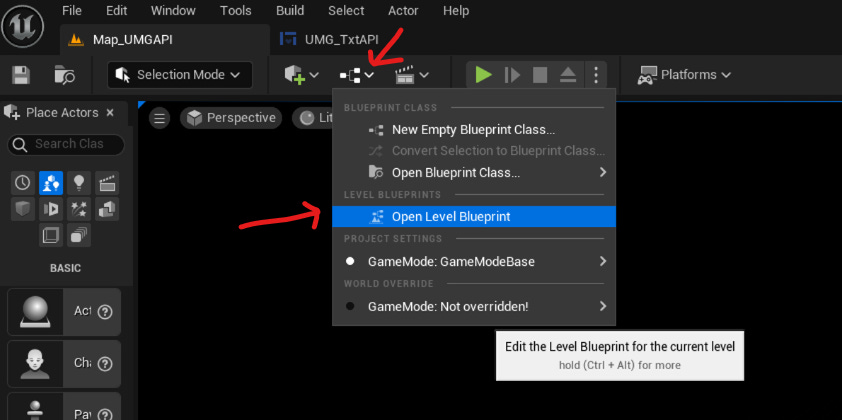Image resolution: width=842 pixels, height=420 pixels.
Task: Start Play in Editor with the green arrow
Action: pos(483,75)
